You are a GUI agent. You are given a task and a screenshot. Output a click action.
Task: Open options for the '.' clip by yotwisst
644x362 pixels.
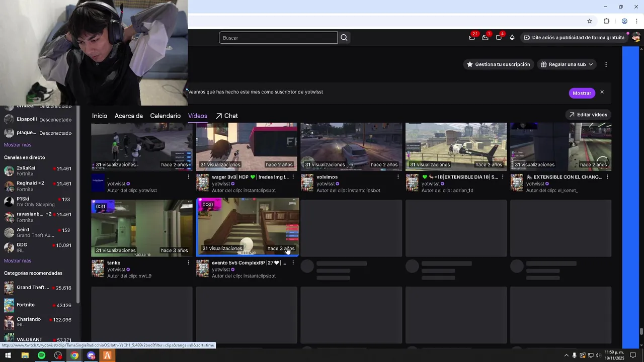189,177
